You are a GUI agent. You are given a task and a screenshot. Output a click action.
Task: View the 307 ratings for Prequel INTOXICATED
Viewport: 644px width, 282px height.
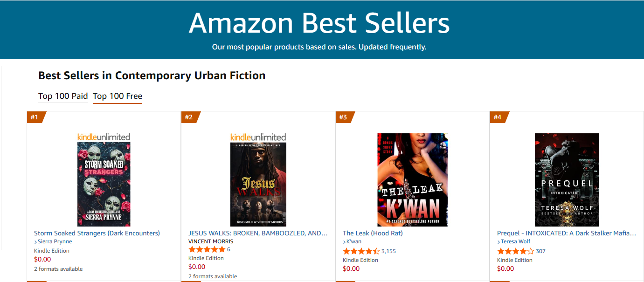coord(541,251)
